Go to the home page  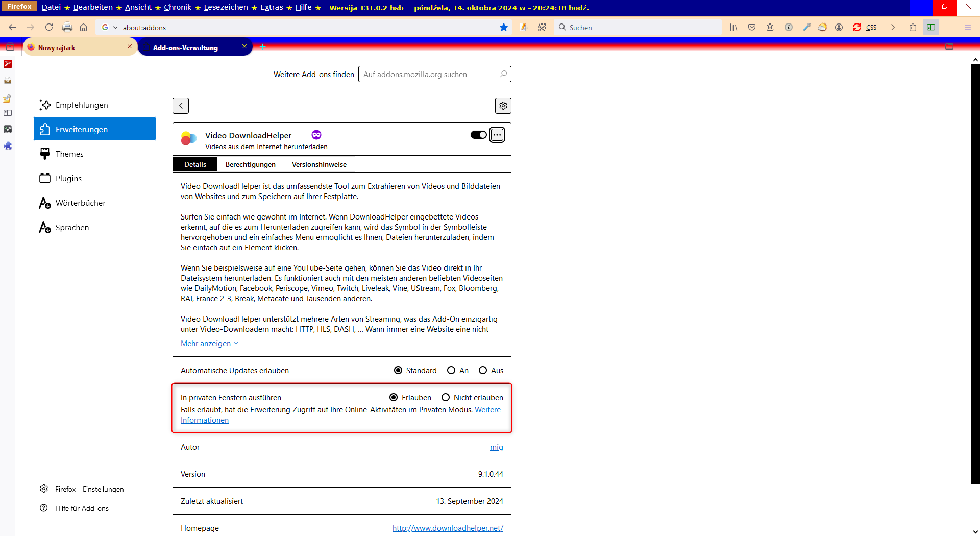84,28
